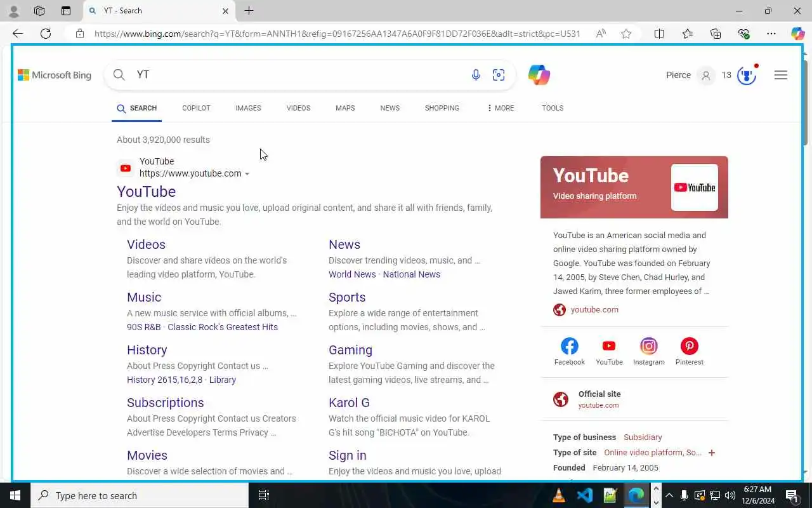Screen dimensions: 812x508
Task: Open the system volume control
Action: pyautogui.click(x=730, y=495)
